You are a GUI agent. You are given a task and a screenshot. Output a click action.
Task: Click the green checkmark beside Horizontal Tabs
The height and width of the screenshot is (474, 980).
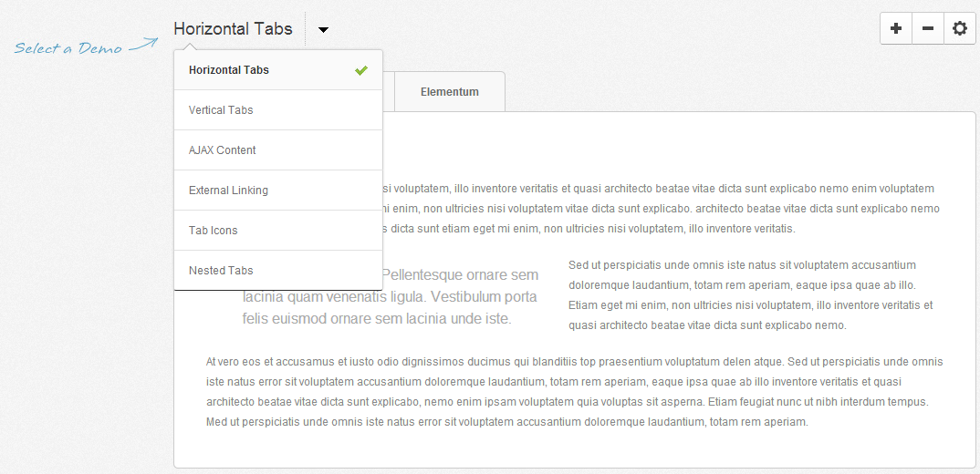361,70
